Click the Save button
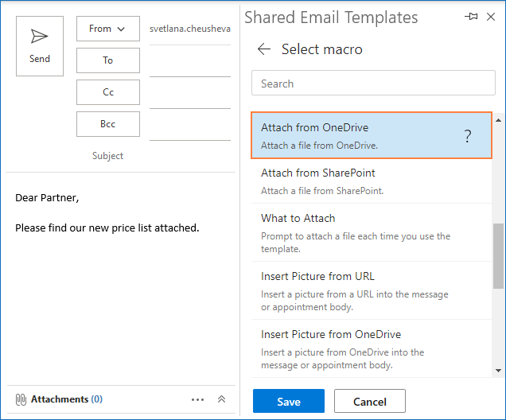This screenshot has height=420, width=506. pyautogui.click(x=288, y=401)
